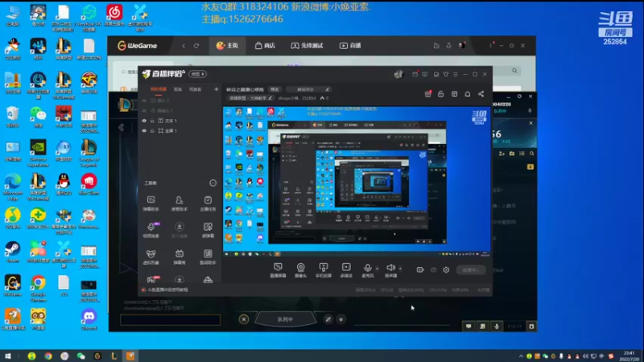Go back in WeGame navigation
Image resolution: width=644 pixels, height=362 pixels.
(x=184, y=46)
